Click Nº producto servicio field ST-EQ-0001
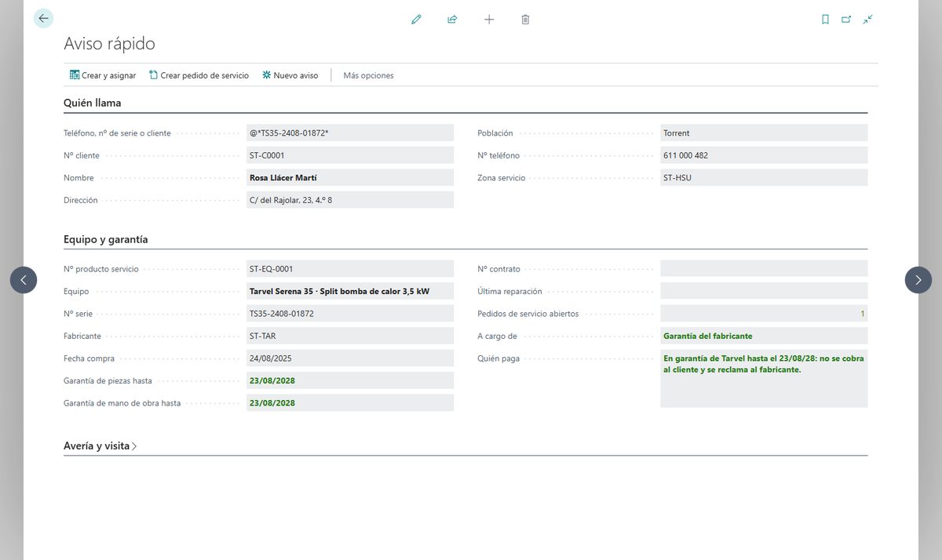Viewport: 942px width, 560px height. (350, 269)
